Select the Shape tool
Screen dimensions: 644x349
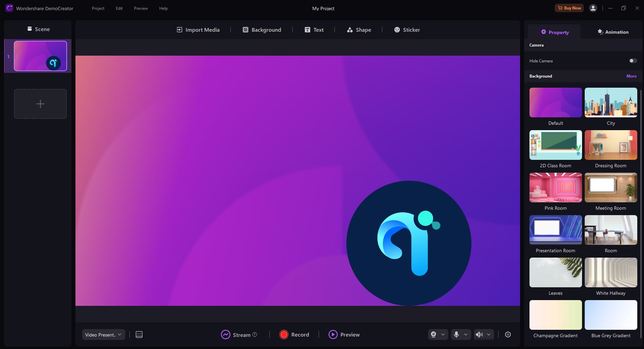(359, 30)
